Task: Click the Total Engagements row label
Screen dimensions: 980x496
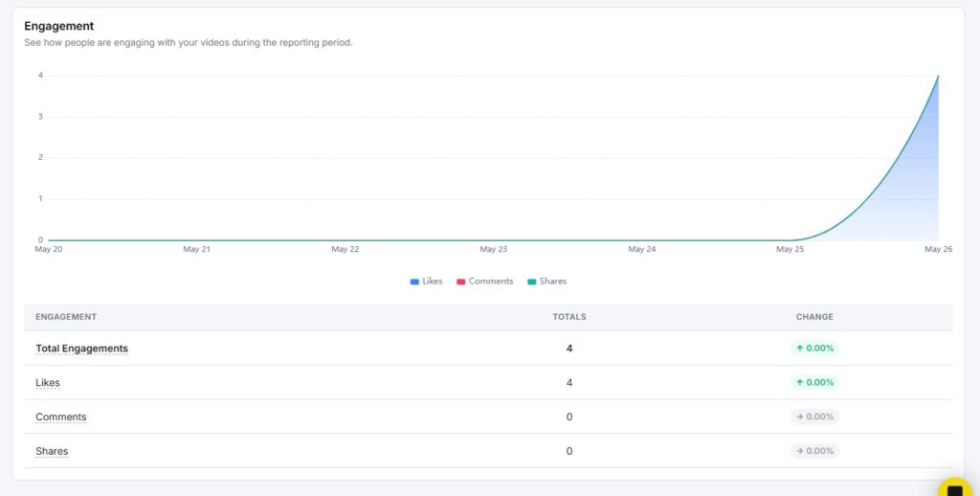Action: click(x=82, y=349)
